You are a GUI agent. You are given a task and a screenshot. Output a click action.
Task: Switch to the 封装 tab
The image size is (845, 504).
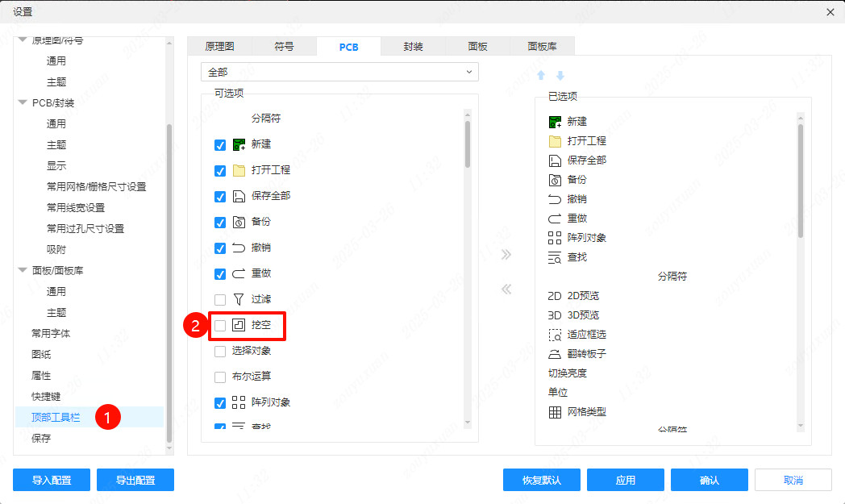(413, 46)
